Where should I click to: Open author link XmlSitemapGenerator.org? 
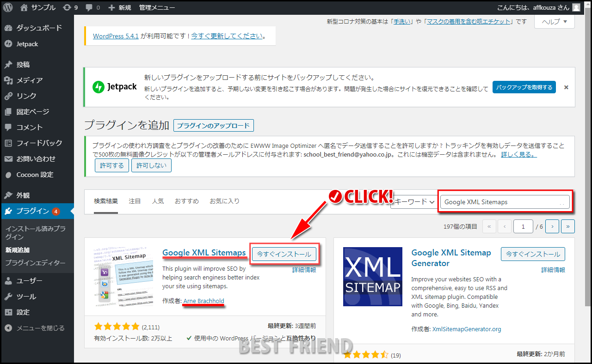point(467,329)
